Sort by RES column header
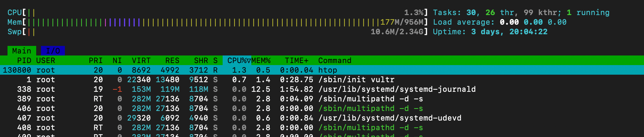 pos(172,60)
